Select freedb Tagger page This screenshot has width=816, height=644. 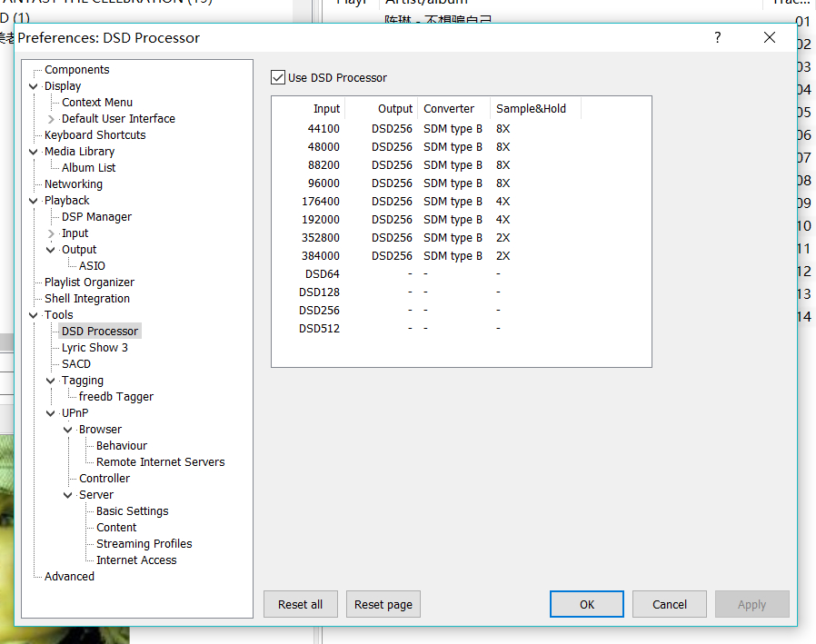[116, 397]
